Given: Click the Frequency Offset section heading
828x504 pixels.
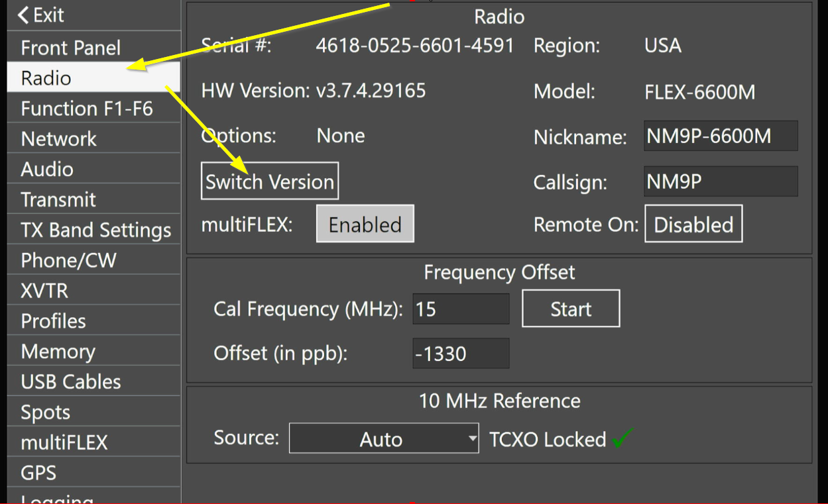Looking at the screenshot, I should click(499, 272).
